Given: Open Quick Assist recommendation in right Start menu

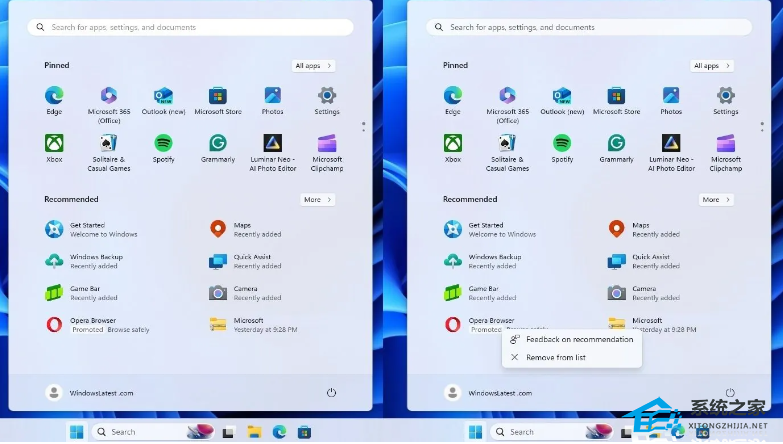Looking at the screenshot, I should tap(644, 261).
